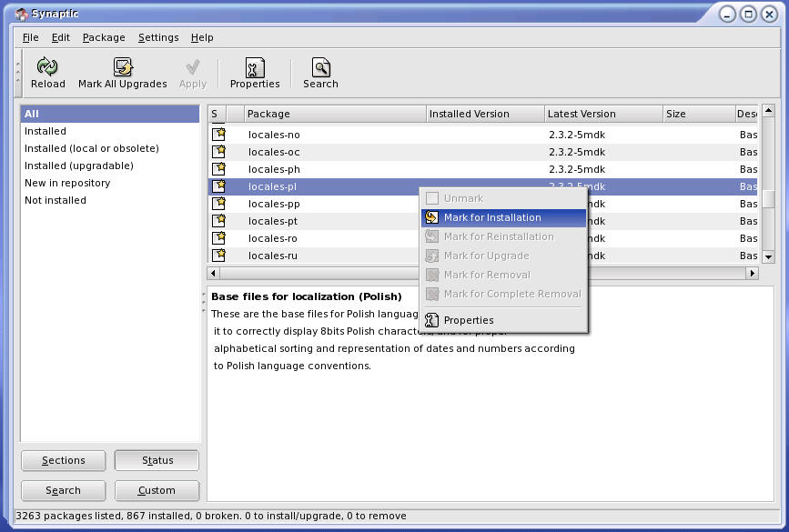Select the All filter entry
The width and height of the screenshot is (789, 532).
(110, 114)
